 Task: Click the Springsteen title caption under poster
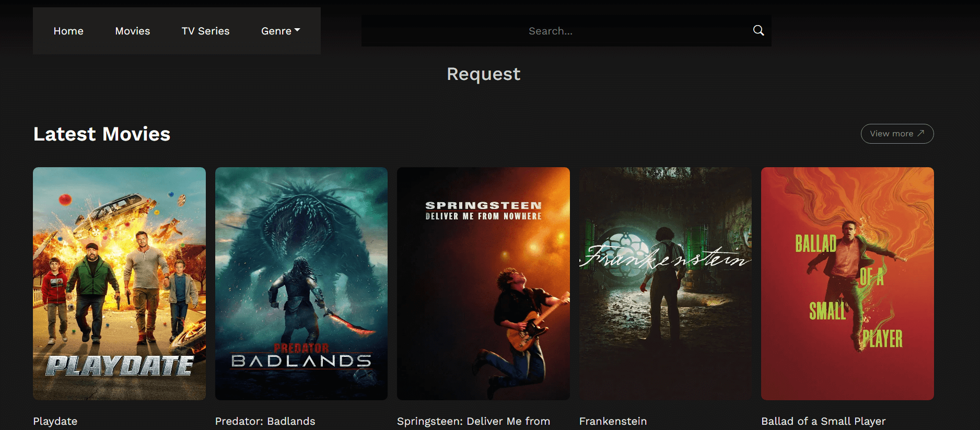(473, 421)
